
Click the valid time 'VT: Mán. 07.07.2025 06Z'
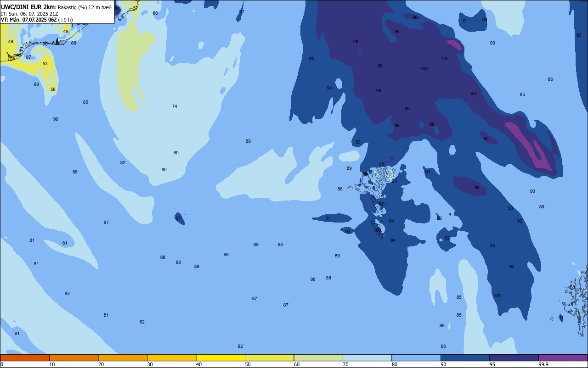[28, 20]
